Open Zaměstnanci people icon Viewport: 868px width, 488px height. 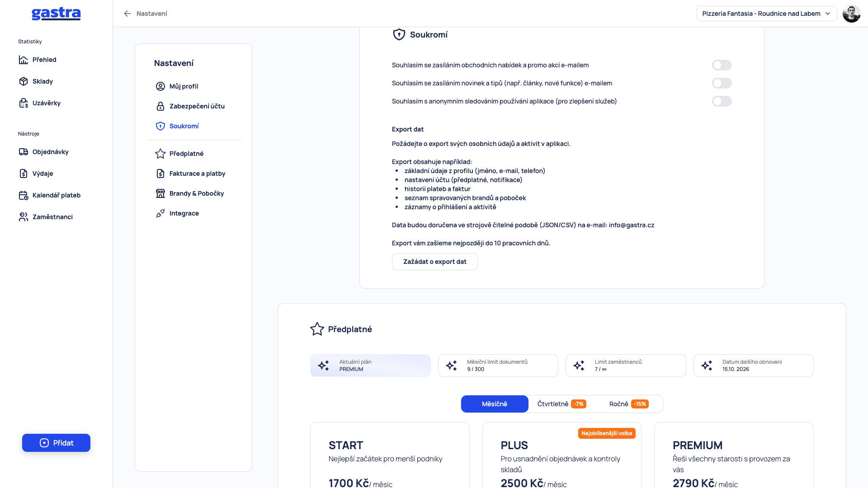pyautogui.click(x=24, y=217)
